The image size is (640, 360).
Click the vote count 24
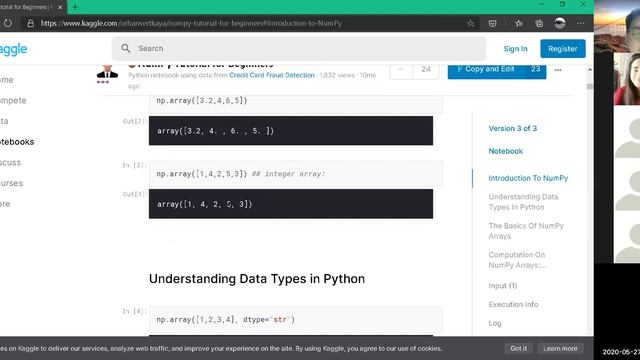pos(426,70)
